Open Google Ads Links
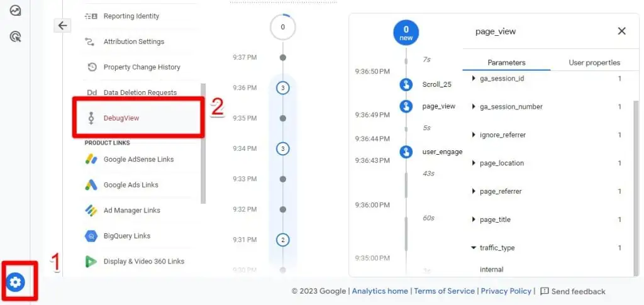The height and width of the screenshot is (305, 644). pos(131,185)
